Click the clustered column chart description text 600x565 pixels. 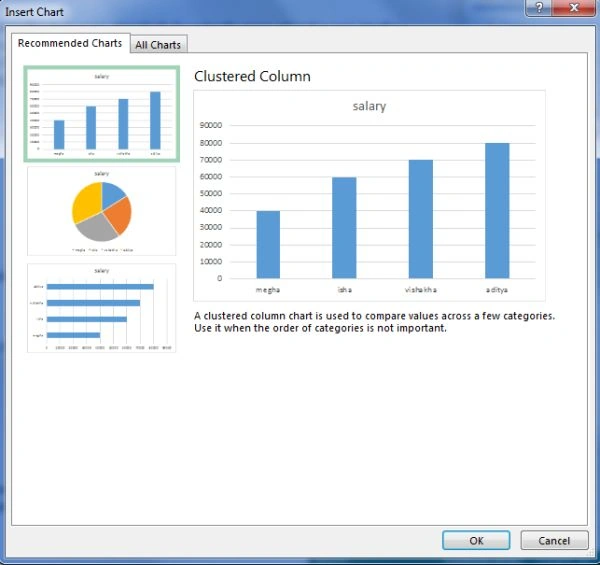pyautogui.click(x=374, y=322)
